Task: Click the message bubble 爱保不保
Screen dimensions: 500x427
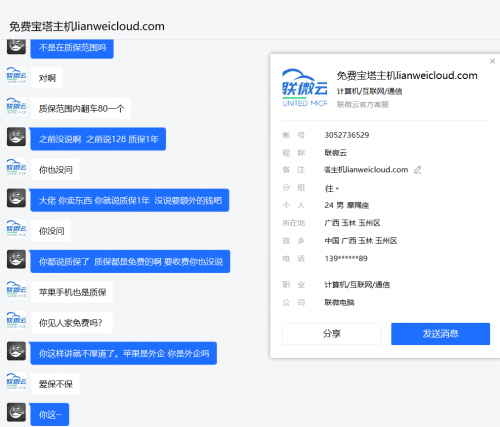Action: pos(55,384)
